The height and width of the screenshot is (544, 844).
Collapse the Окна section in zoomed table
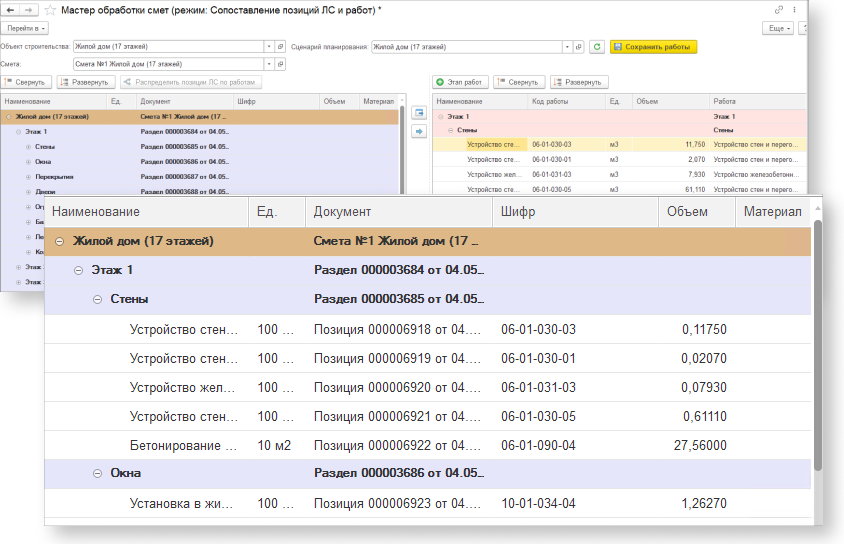pos(98,473)
